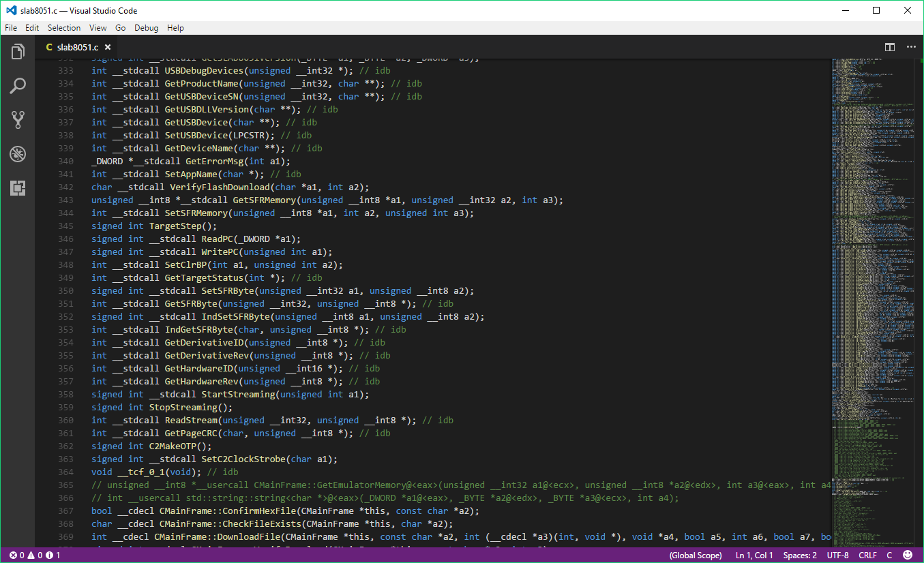
Task: Click errors and warnings count in status bar
Action: (x=35, y=555)
